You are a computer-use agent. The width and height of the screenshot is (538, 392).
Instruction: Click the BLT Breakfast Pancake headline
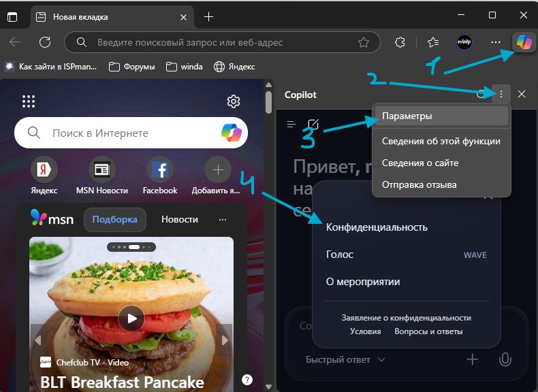122,382
